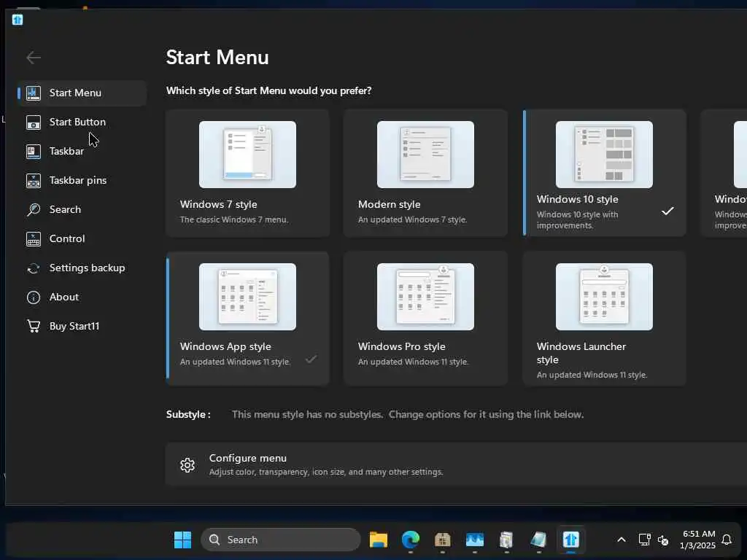Open File Explorer from the taskbar
Image resolution: width=747 pixels, height=560 pixels.
[x=379, y=540]
